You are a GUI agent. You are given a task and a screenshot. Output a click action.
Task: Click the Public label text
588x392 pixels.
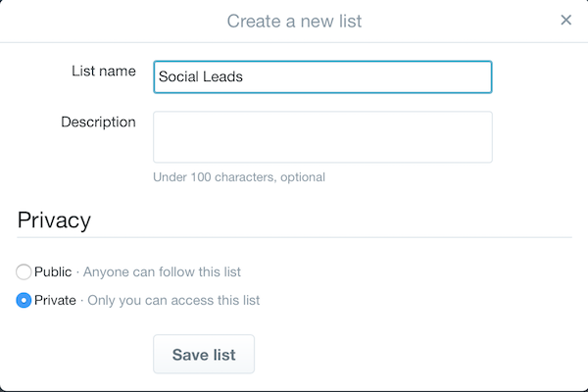tap(55, 271)
